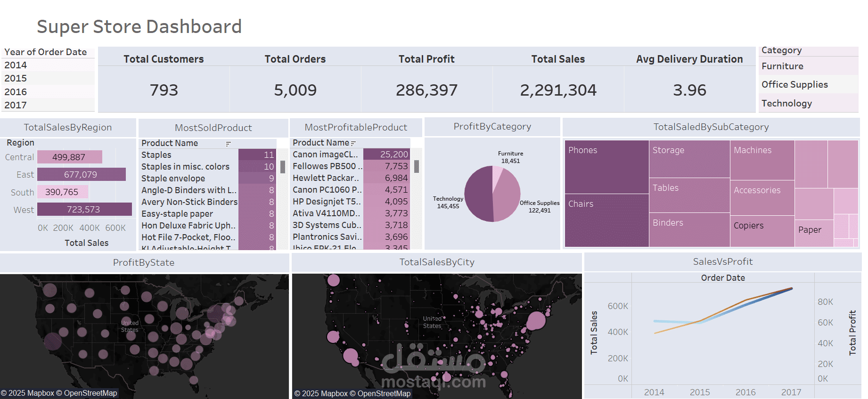This screenshot has width=868, height=399.
Task: Select the West region sales bar
Action: tap(84, 209)
